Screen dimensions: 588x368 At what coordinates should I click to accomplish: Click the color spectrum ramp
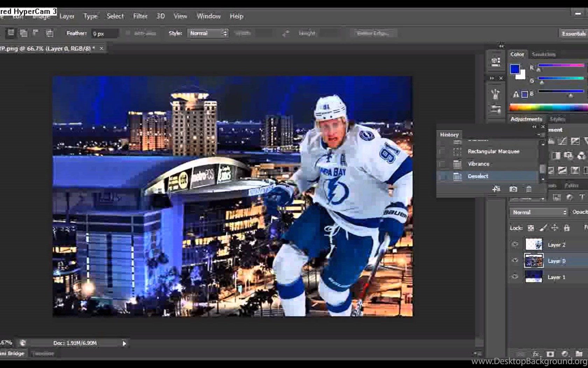(x=549, y=108)
